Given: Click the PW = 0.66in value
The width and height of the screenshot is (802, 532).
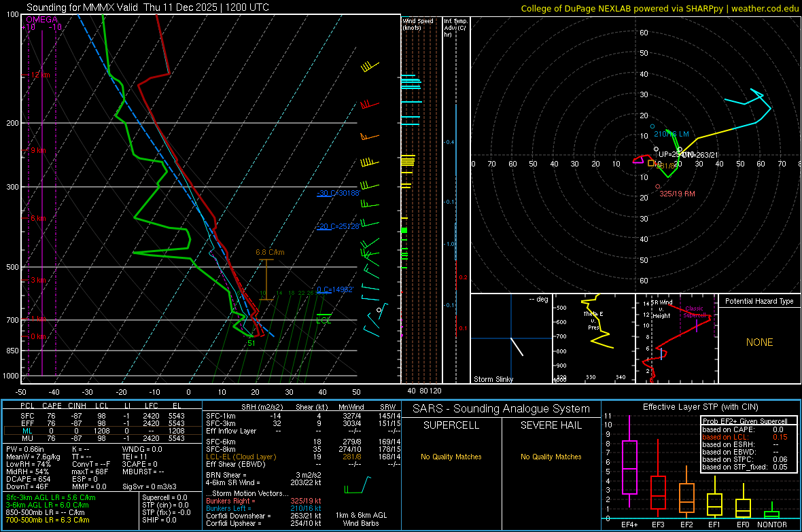Looking at the screenshot, I should pos(25,449).
